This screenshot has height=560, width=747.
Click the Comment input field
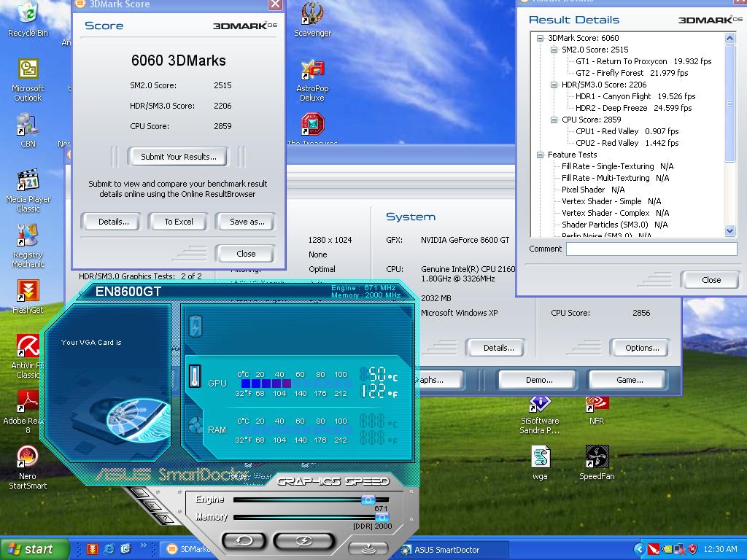coord(651,249)
